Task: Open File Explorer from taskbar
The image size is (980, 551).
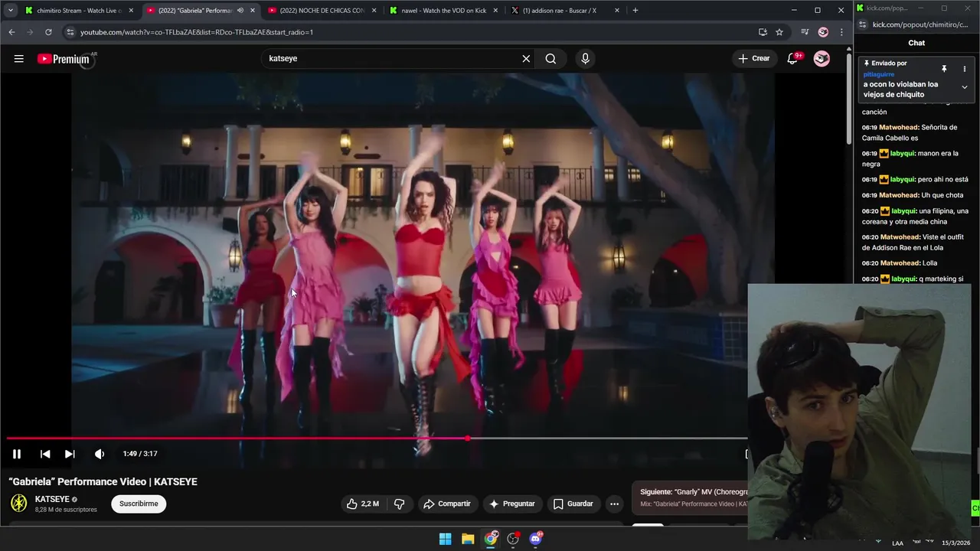Action: tap(468, 539)
